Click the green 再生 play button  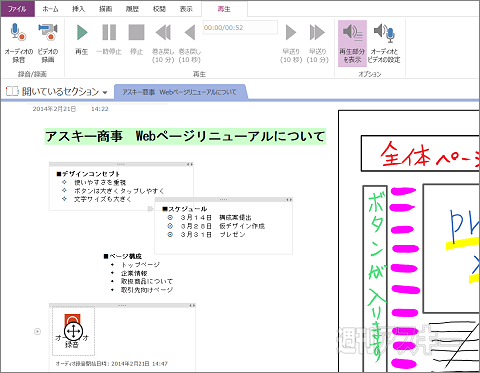coord(82,39)
